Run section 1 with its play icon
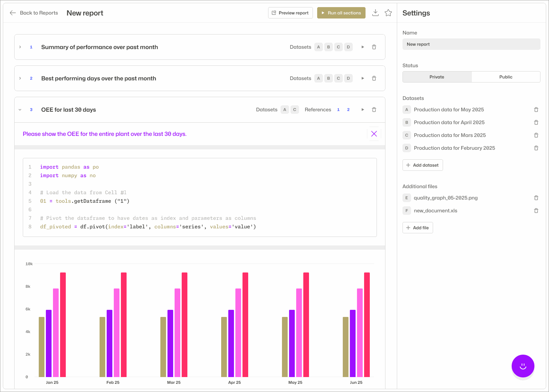This screenshot has height=392, width=549. coord(363,47)
